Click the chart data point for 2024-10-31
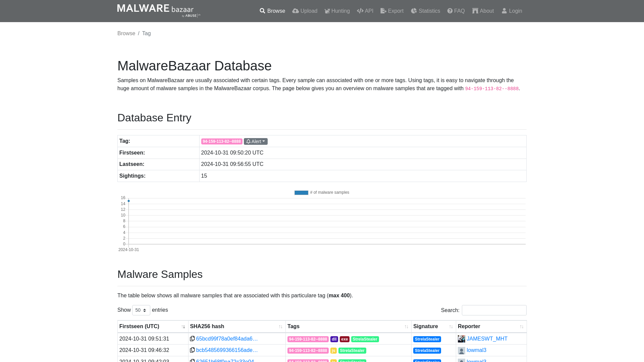644x362 pixels. click(x=128, y=201)
